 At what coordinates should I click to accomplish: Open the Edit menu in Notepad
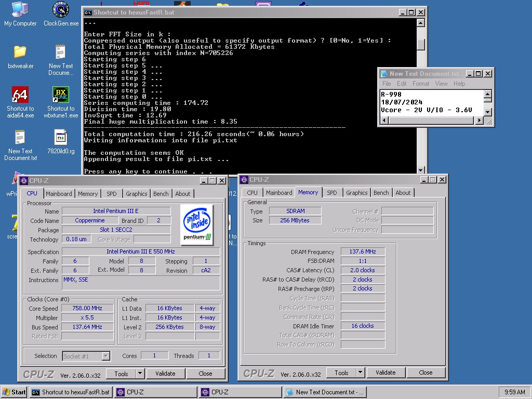pos(402,84)
